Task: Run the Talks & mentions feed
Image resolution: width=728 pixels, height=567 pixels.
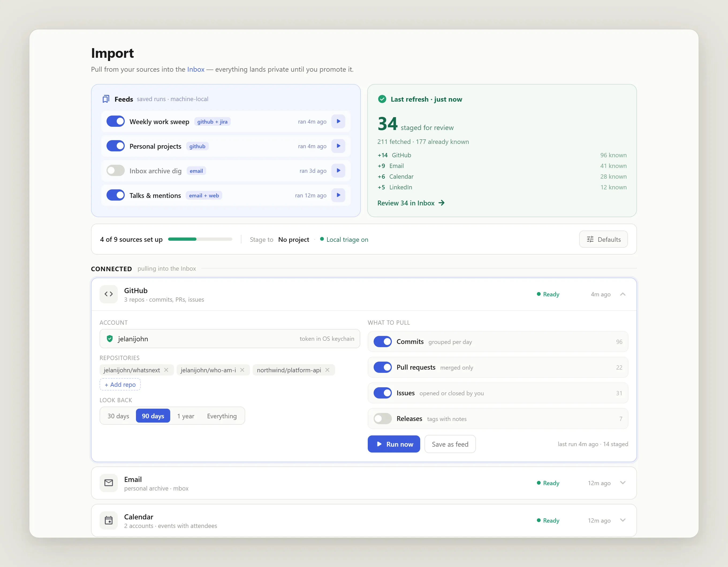Action: (338, 195)
